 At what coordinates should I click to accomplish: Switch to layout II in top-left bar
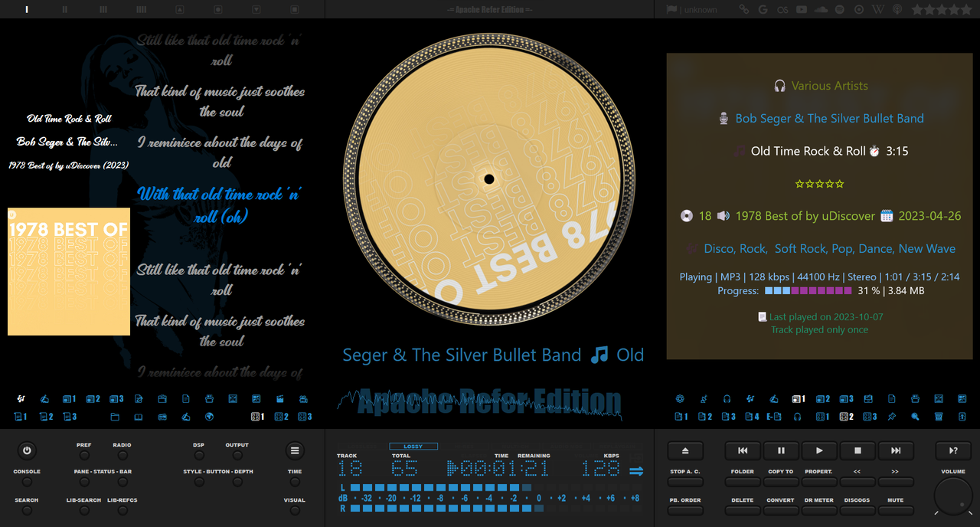65,9
